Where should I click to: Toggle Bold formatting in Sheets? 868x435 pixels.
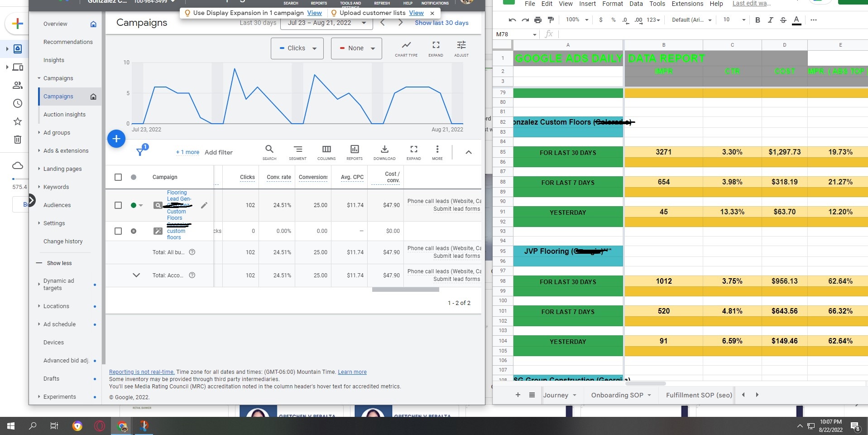pyautogui.click(x=758, y=20)
